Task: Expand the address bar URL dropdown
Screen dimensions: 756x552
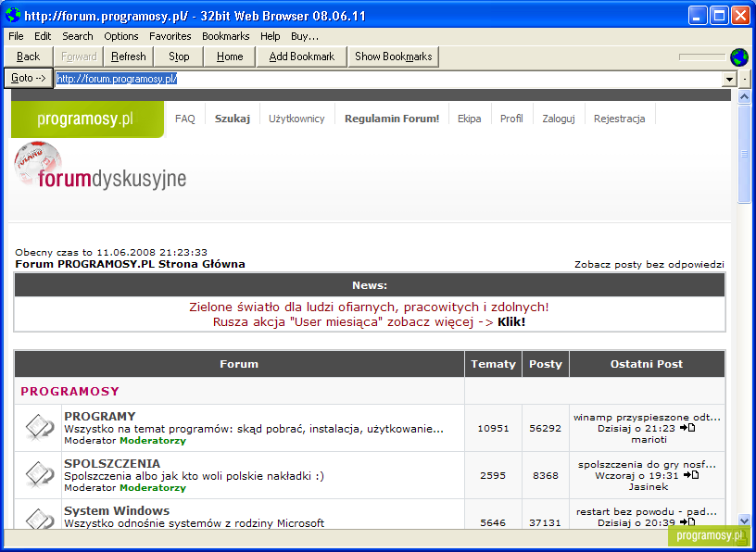Action: click(729, 79)
